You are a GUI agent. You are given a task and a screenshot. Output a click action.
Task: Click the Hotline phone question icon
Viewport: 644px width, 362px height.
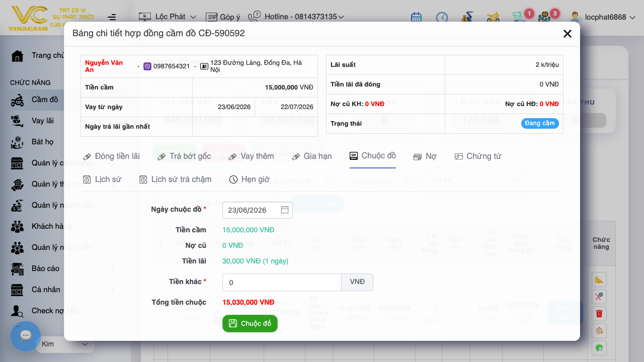(x=255, y=17)
